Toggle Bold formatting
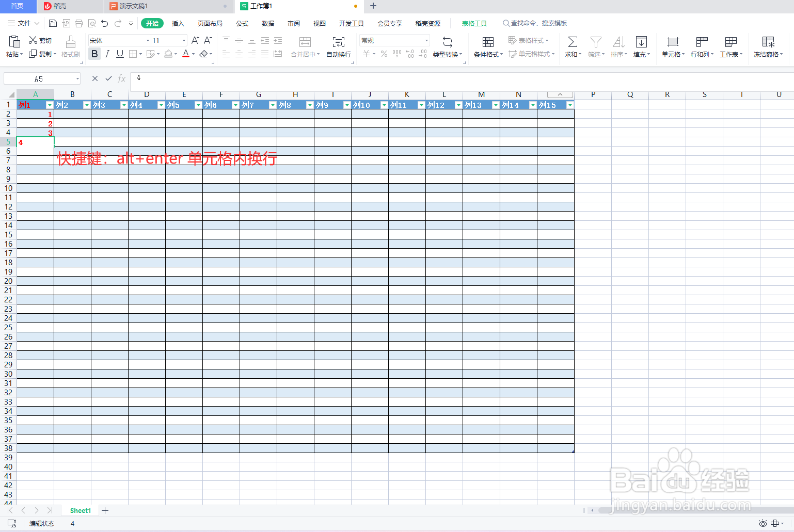 (94, 54)
